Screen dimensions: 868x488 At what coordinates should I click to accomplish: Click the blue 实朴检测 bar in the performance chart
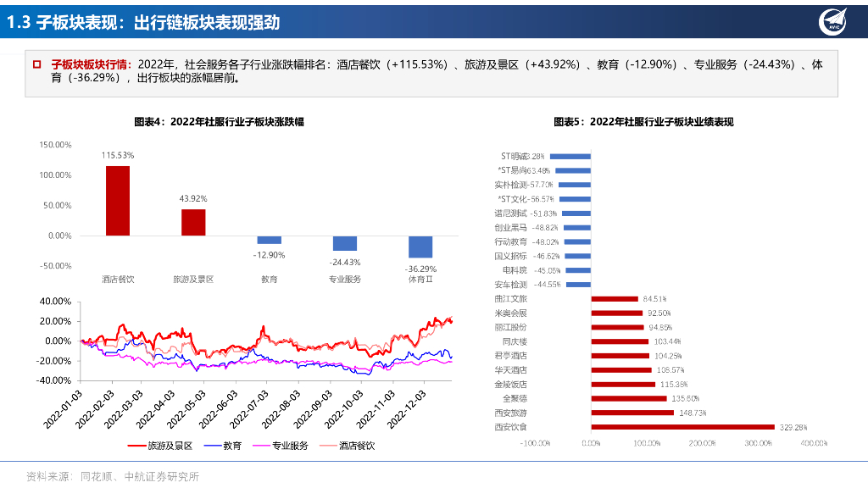575,185
